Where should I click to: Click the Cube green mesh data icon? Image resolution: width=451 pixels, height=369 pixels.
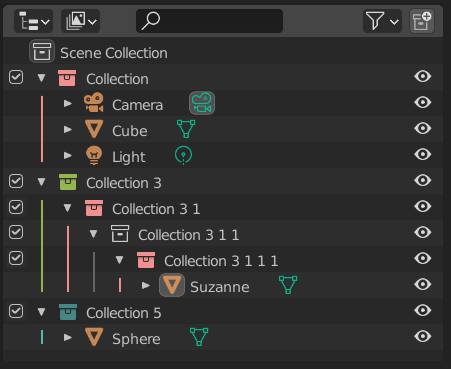(186, 129)
